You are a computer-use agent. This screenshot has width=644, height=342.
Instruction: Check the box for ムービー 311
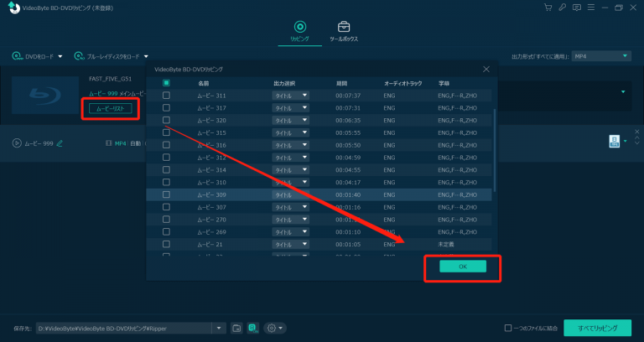(166, 96)
